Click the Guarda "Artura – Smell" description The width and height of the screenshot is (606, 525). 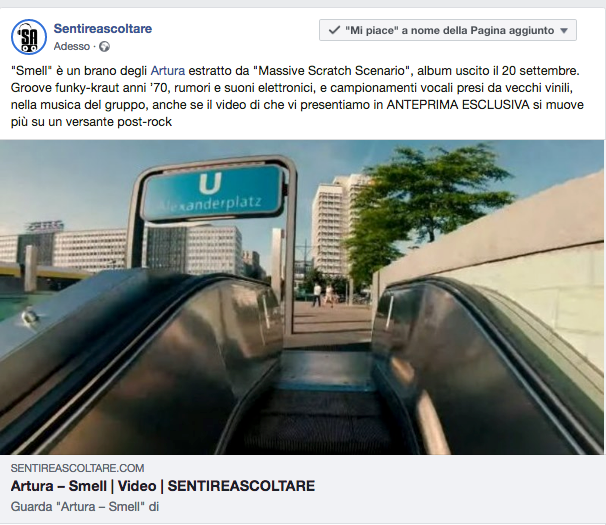click(x=85, y=506)
